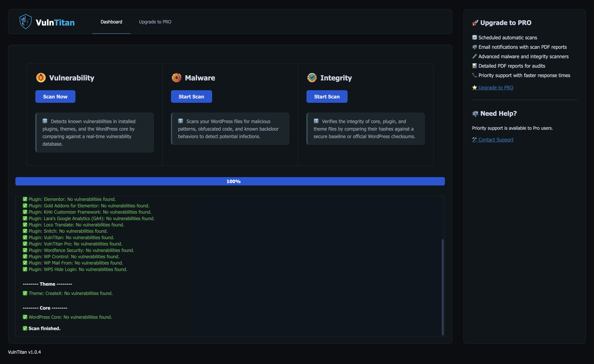
Task: Click the Malware card heading
Action: [200, 78]
